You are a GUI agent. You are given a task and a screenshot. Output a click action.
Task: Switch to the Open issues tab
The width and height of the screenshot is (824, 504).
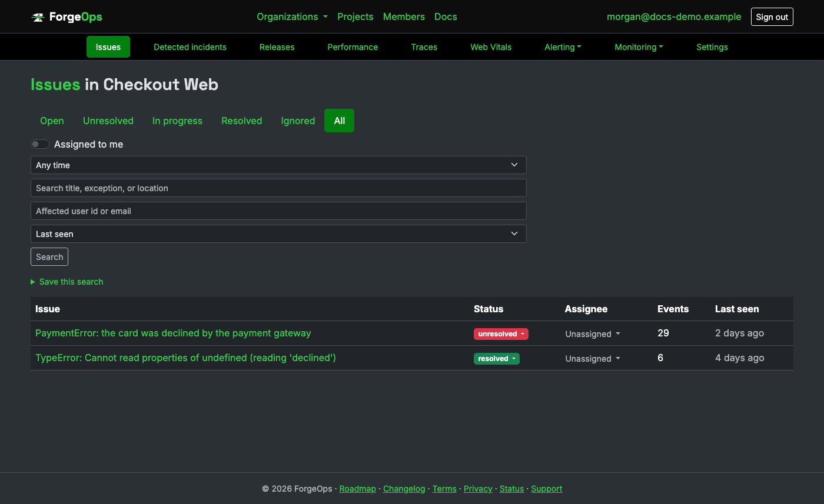pyautogui.click(x=52, y=121)
